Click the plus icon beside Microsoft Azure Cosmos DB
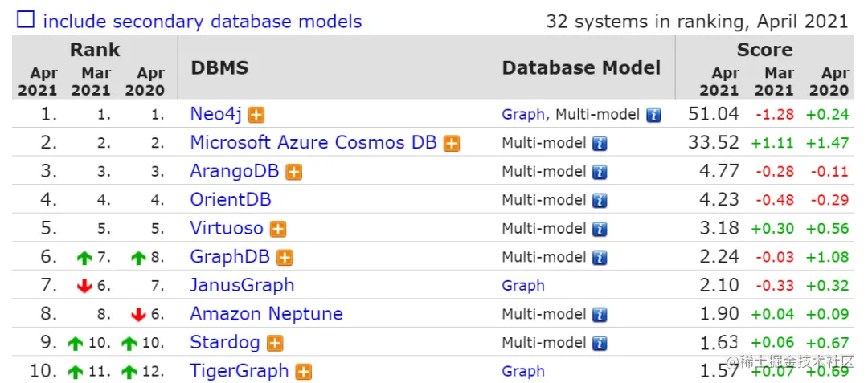Screen dimensions: 868x383 coord(452,144)
